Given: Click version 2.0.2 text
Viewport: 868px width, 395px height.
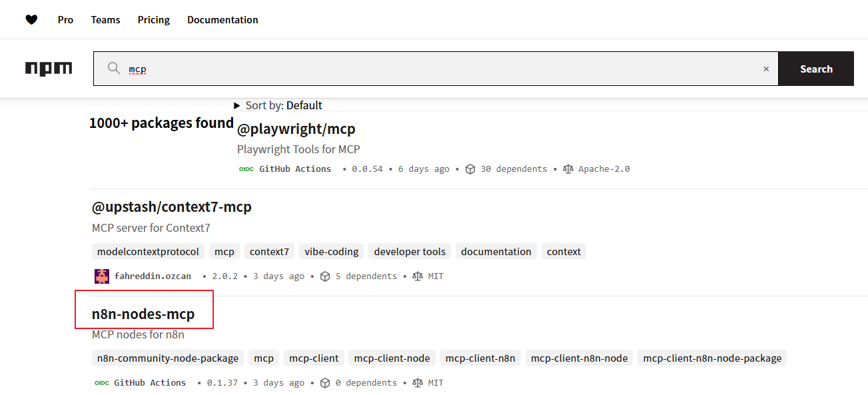Looking at the screenshot, I should click(224, 276).
